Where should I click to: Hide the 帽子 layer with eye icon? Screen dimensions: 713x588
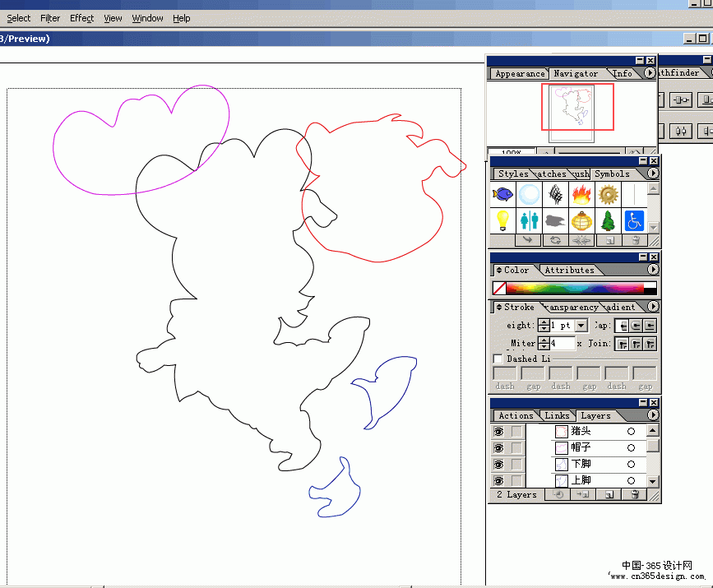pos(499,448)
